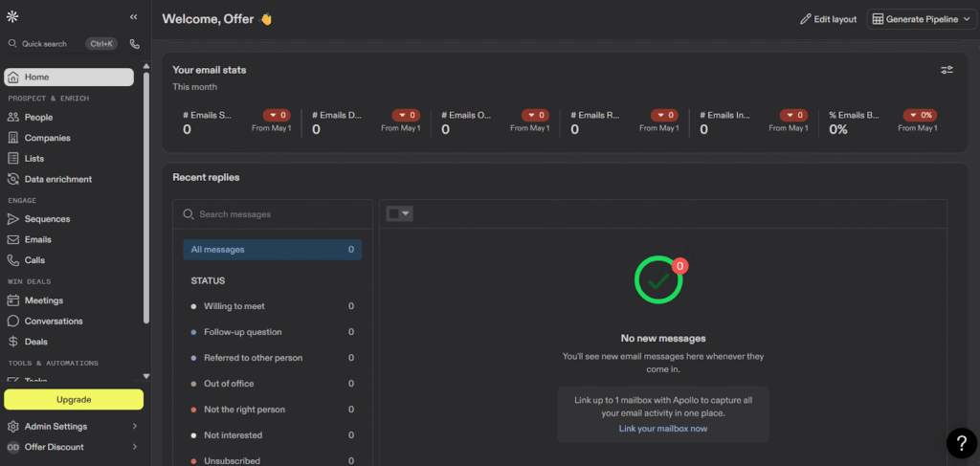980x466 pixels.
Task: Click the help question mark button
Action: [961, 442]
